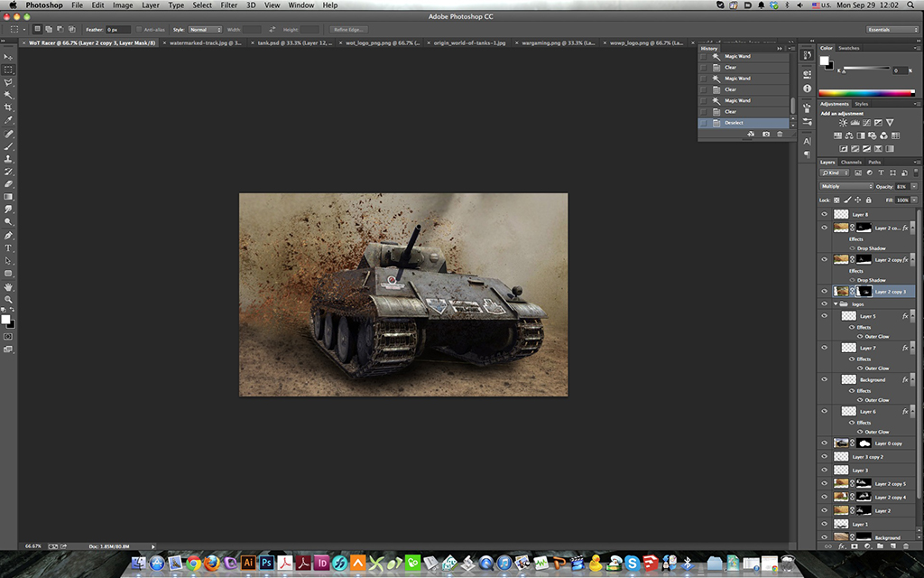The height and width of the screenshot is (578, 924).
Task: Select the Horizontal Type tool
Action: pyautogui.click(x=8, y=248)
